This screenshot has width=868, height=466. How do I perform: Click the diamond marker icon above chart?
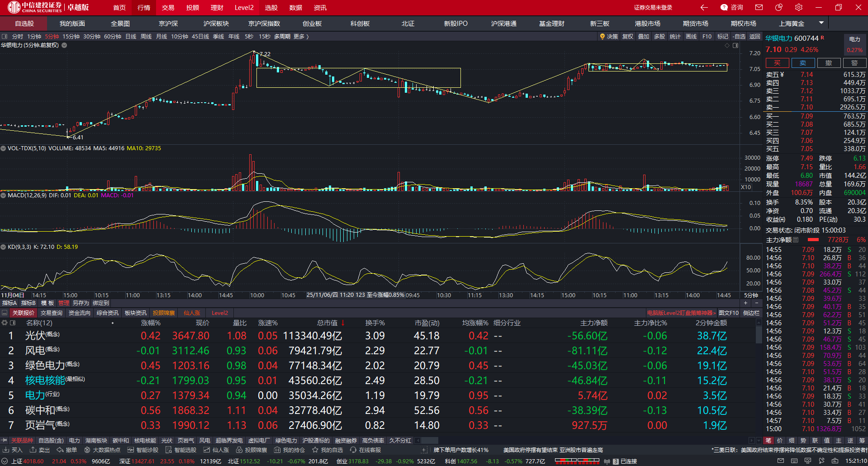727,45
